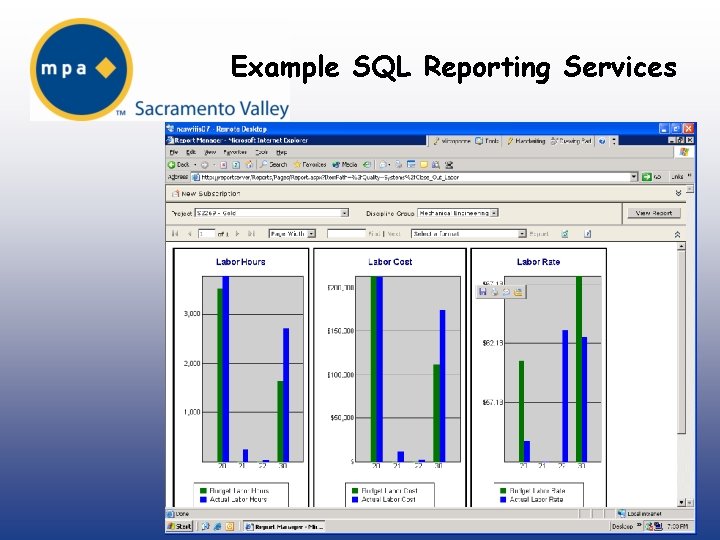Click the Microphone language bar button
Screen dimensions: 720x540
(x=452, y=141)
